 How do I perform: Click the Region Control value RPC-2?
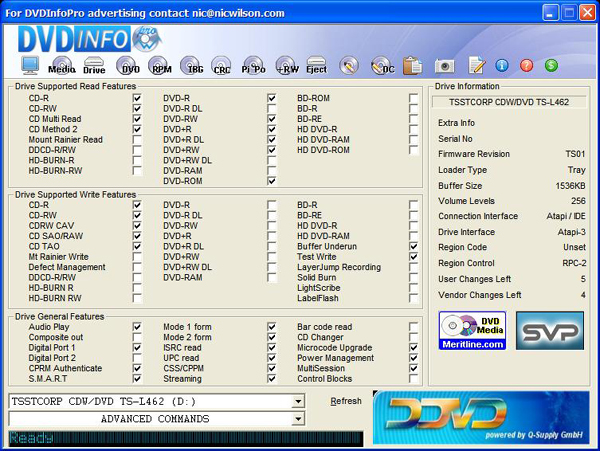point(574,263)
